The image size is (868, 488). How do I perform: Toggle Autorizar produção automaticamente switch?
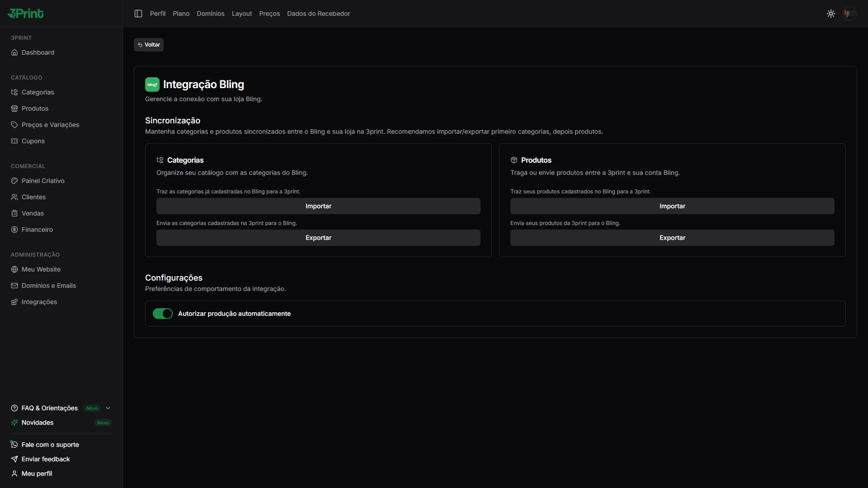[x=163, y=314]
